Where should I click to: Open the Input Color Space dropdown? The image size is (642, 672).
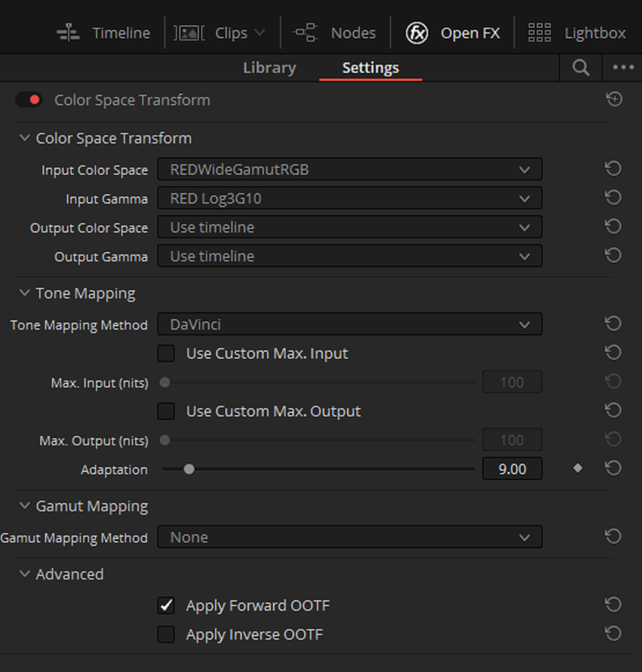pos(350,170)
